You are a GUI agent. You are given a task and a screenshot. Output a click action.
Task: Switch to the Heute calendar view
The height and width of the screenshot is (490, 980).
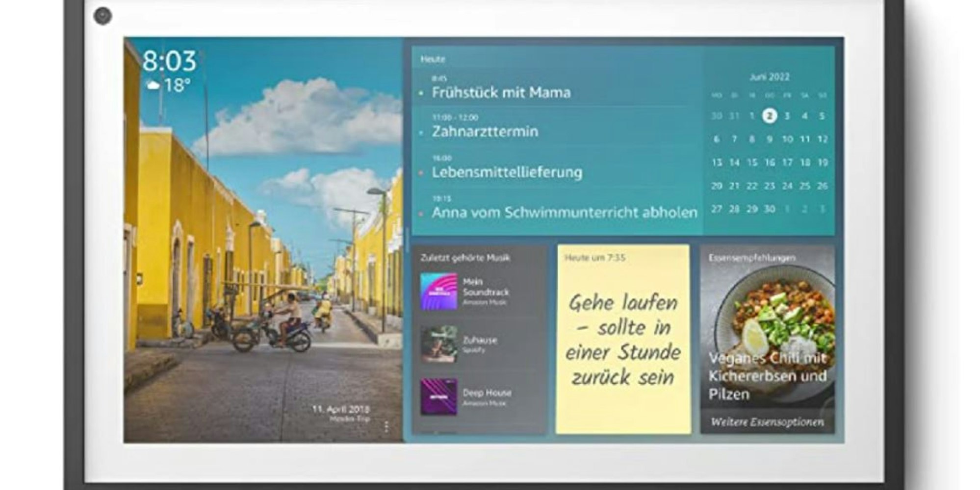click(432, 58)
